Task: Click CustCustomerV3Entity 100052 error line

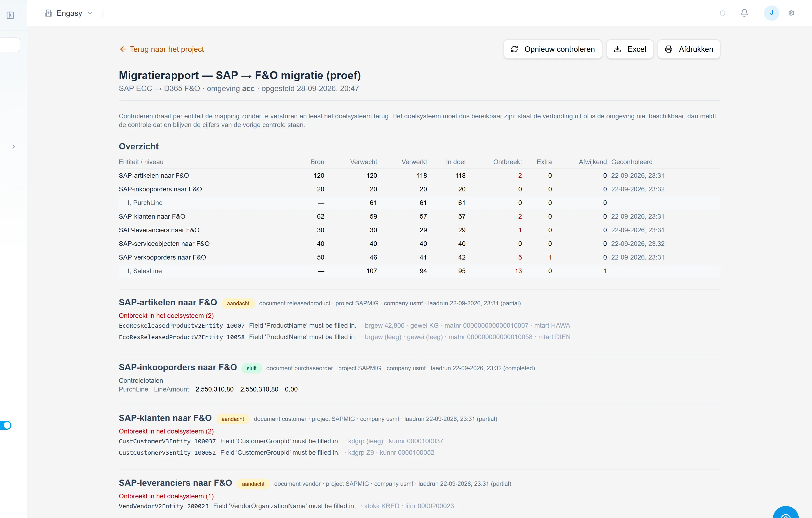Action: 277,453
